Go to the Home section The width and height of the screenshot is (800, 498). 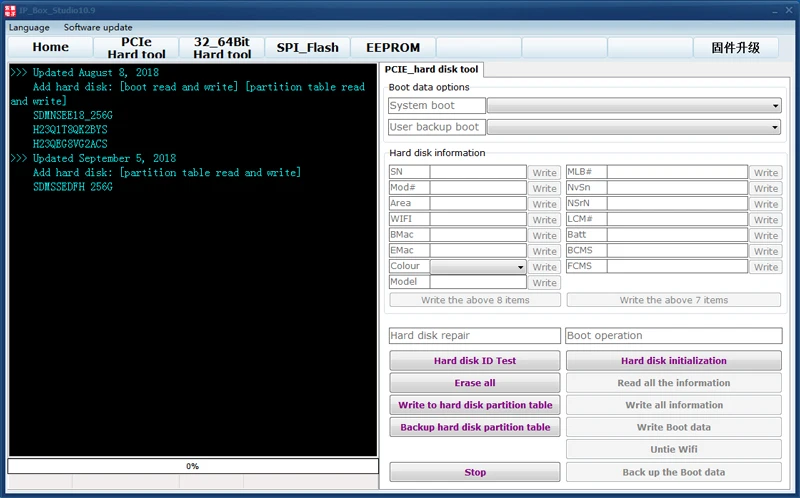pos(51,47)
